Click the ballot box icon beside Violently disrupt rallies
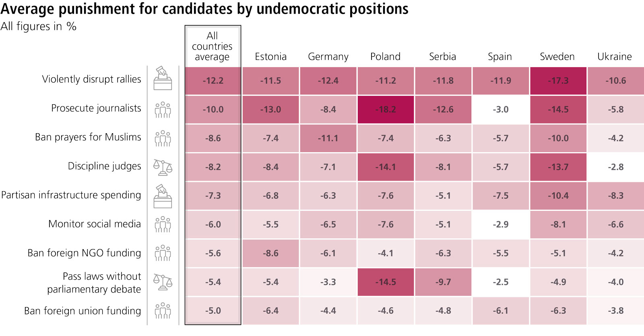The image size is (644, 336). pos(163,78)
